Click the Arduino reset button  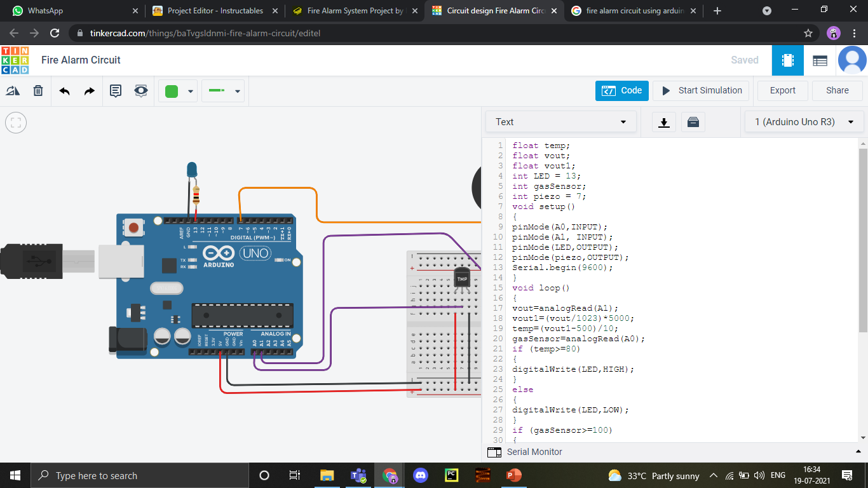(x=133, y=227)
